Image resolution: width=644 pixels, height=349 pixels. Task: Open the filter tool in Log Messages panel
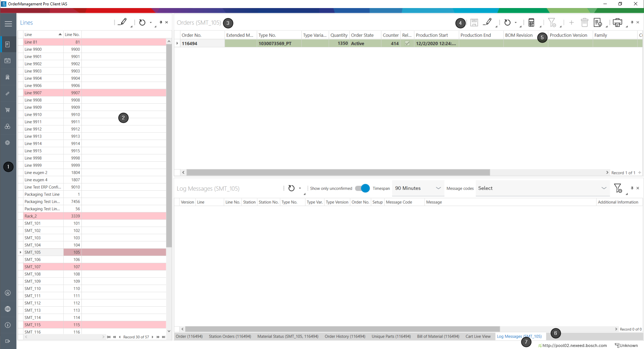pyautogui.click(x=618, y=188)
